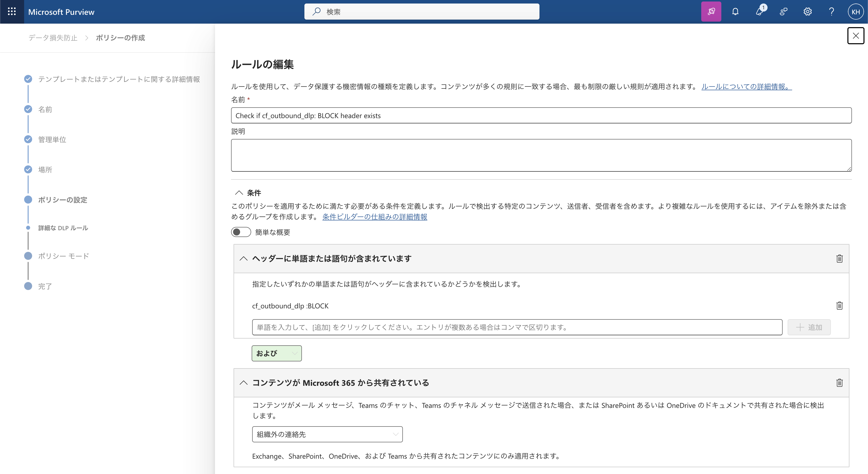
Task: Collapse the ヘッダーに単語または語句 condition group
Action: tap(244, 259)
